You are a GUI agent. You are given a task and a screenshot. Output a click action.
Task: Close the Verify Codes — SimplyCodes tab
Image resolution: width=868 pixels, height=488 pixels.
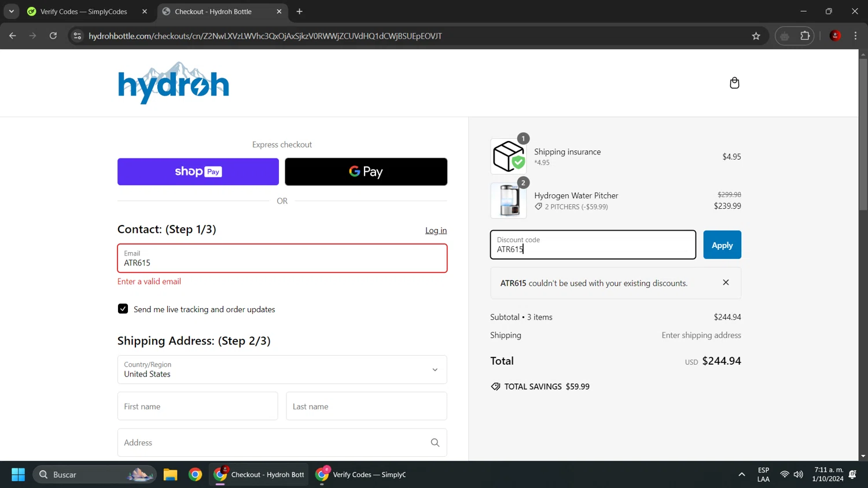145,12
